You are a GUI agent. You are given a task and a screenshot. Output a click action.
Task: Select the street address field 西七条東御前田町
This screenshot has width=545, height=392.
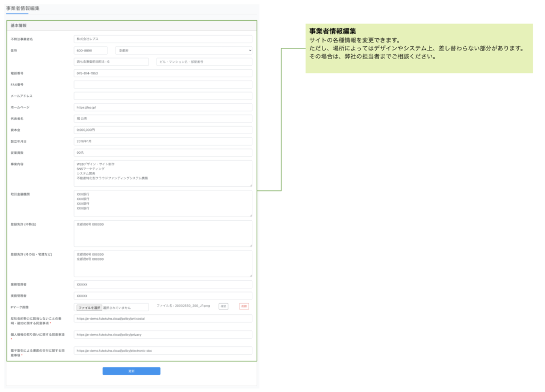click(111, 62)
